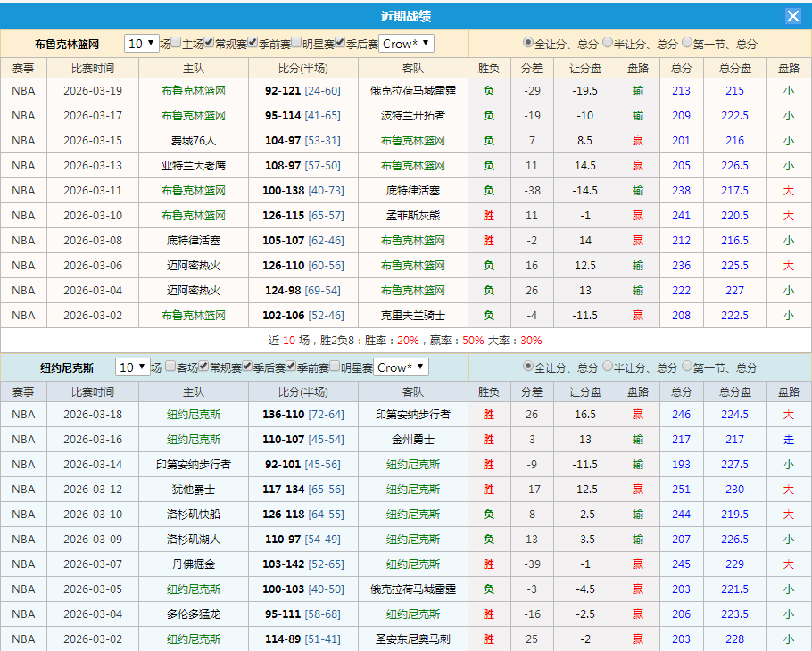The height and width of the screenshot is (651, 812).
Task: Open total points 213 for the 03-19 game
Action: click(x=681, y=90)
